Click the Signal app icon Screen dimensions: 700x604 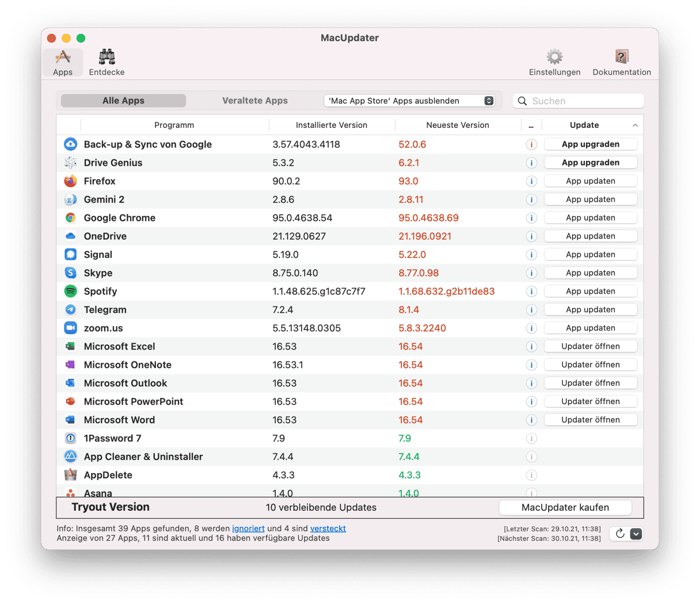point(70,254)
